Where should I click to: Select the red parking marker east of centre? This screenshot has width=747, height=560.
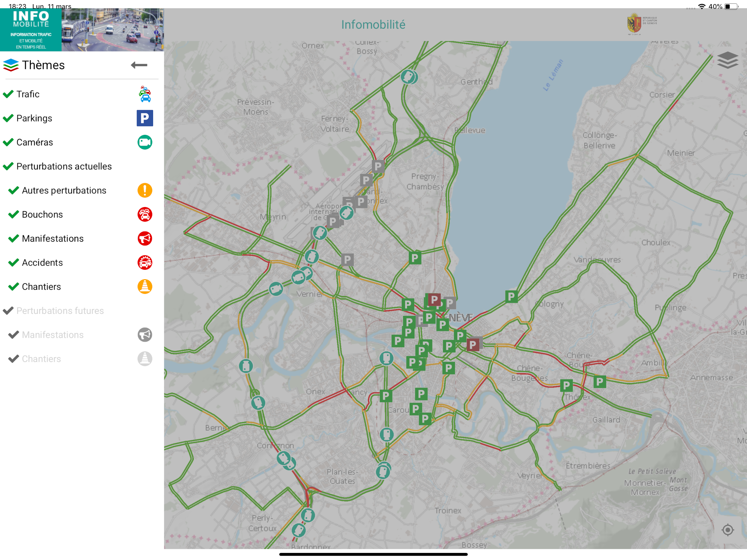tap(473, 345)
